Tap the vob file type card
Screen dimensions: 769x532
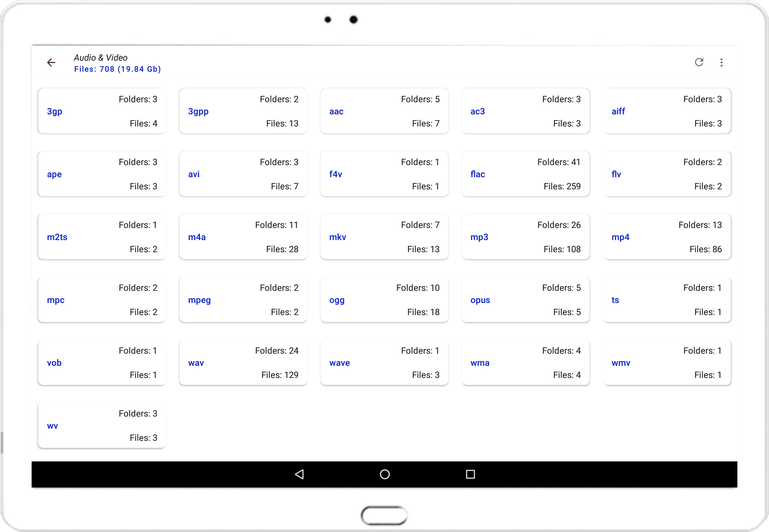click(x=102, y=363)
